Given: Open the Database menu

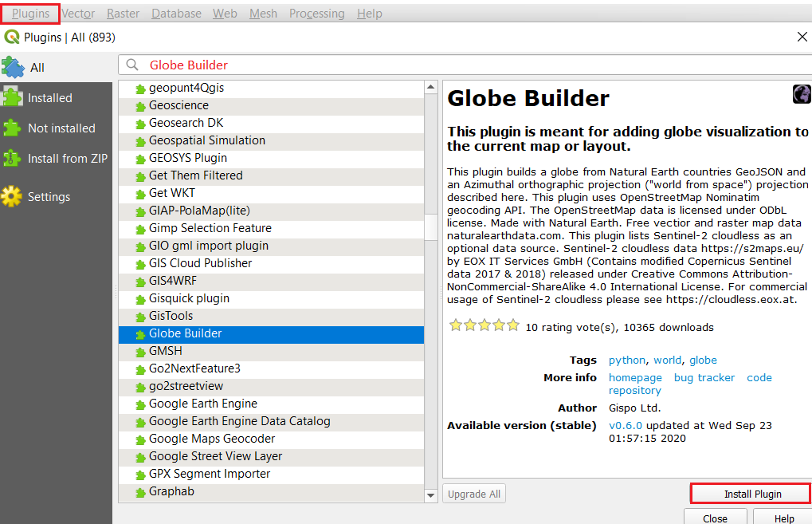Looking at the screenshot, I should [x=176, y=14].
